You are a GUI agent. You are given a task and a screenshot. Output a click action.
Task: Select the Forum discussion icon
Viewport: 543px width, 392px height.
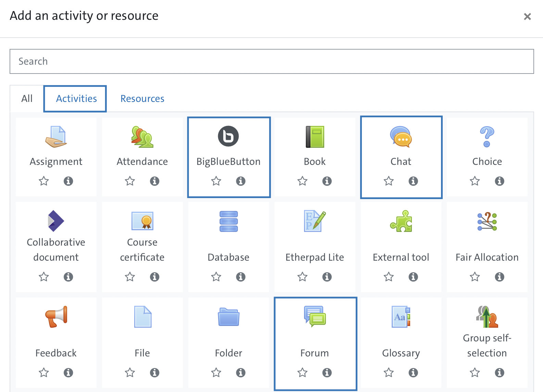(315, 316)
